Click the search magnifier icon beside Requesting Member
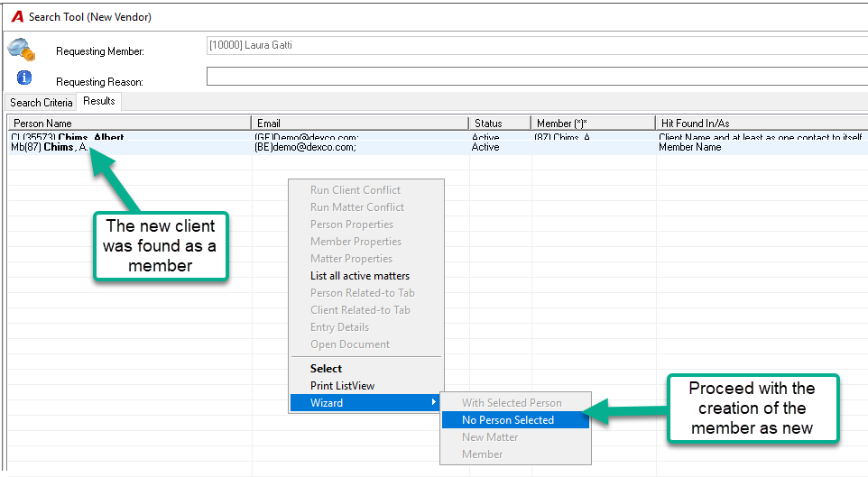The image size is (868, 477). (x=22, y=50)
